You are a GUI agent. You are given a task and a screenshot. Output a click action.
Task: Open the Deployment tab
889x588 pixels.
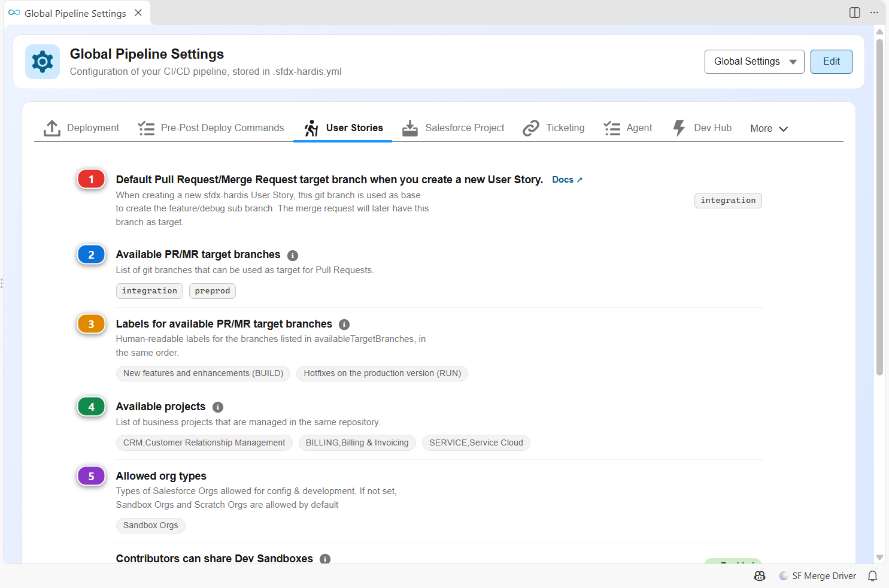81,128
